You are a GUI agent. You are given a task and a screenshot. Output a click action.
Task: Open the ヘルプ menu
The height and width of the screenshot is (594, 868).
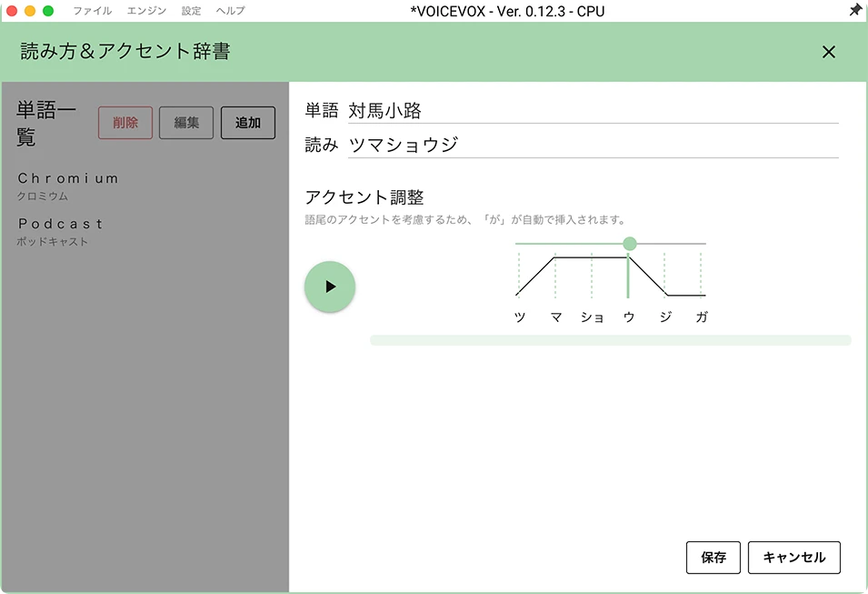[230, 11]
